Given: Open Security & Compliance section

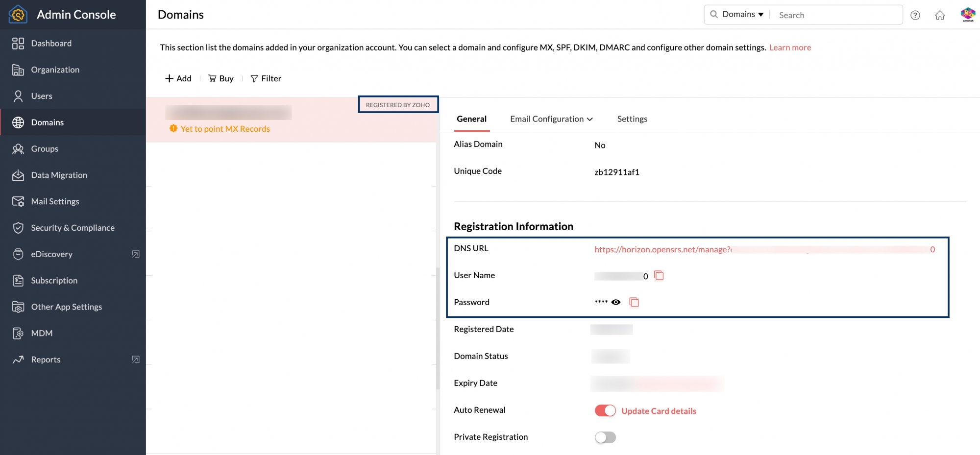Looking at the screenshot, I should (73, 228).
